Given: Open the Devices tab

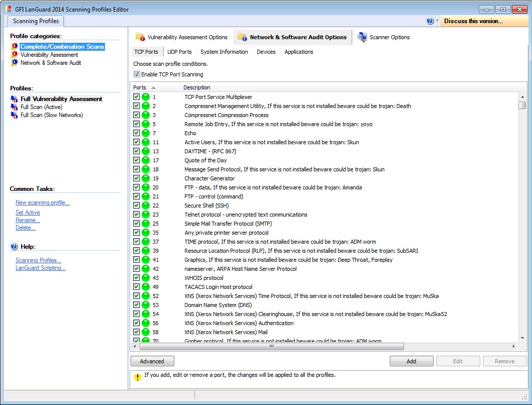Looking at the screenshot, I should click(266, 52).
